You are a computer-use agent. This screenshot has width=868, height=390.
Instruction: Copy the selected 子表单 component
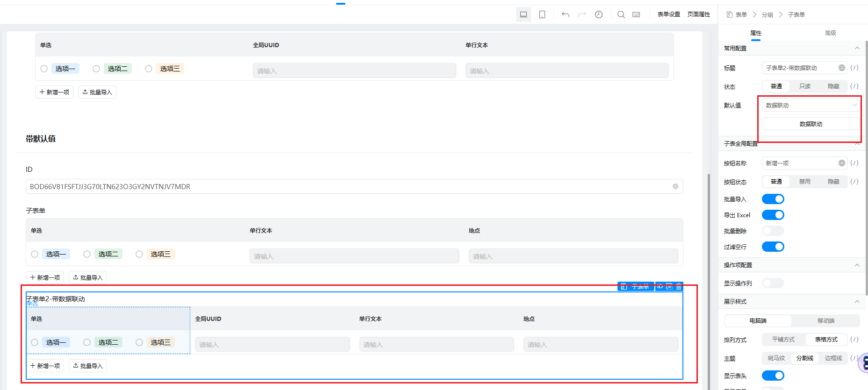tap(669, 286)
